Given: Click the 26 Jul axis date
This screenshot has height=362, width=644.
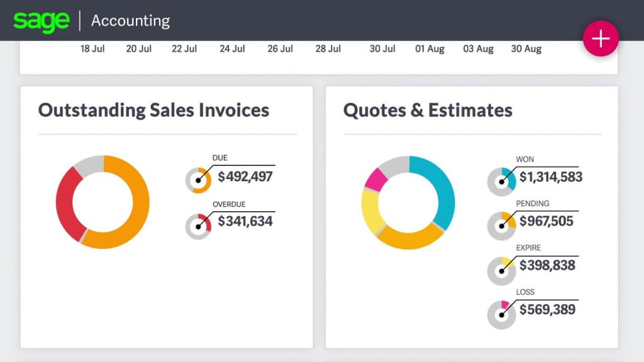Looking at the screenshot, I should [x=280, y=49].
